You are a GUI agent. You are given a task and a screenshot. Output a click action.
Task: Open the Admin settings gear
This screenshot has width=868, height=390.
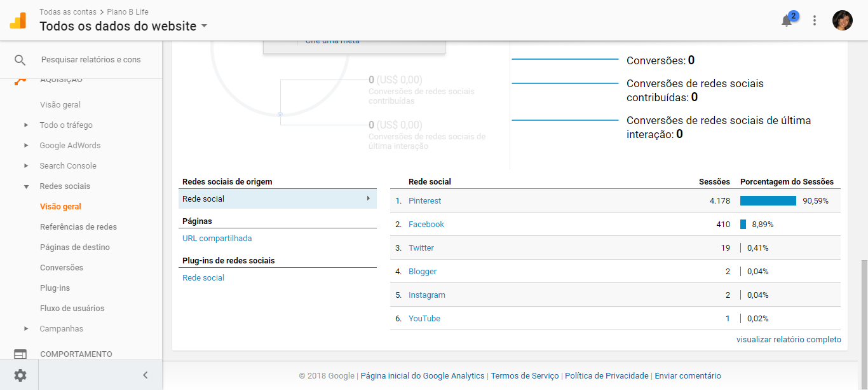[x=20, y=375]
